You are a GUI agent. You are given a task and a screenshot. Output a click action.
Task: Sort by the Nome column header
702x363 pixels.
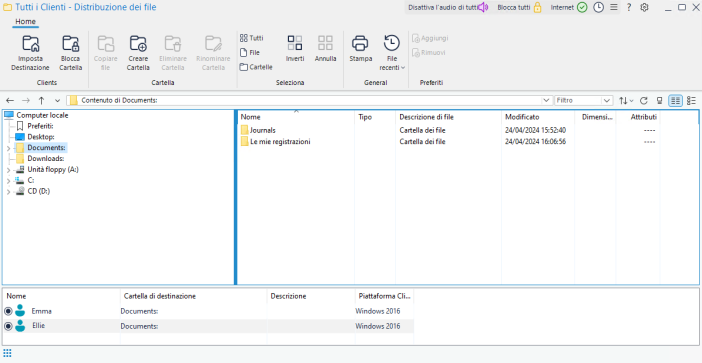(295, 117)
